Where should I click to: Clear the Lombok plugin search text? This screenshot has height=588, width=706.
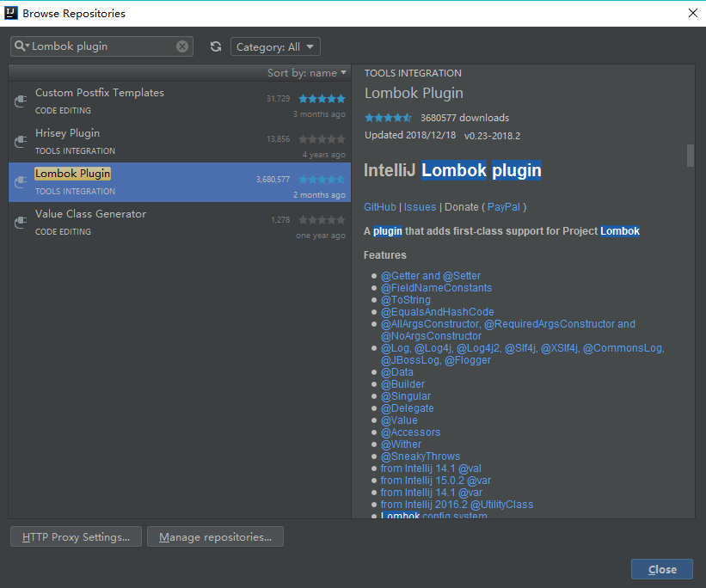point(182,46)
